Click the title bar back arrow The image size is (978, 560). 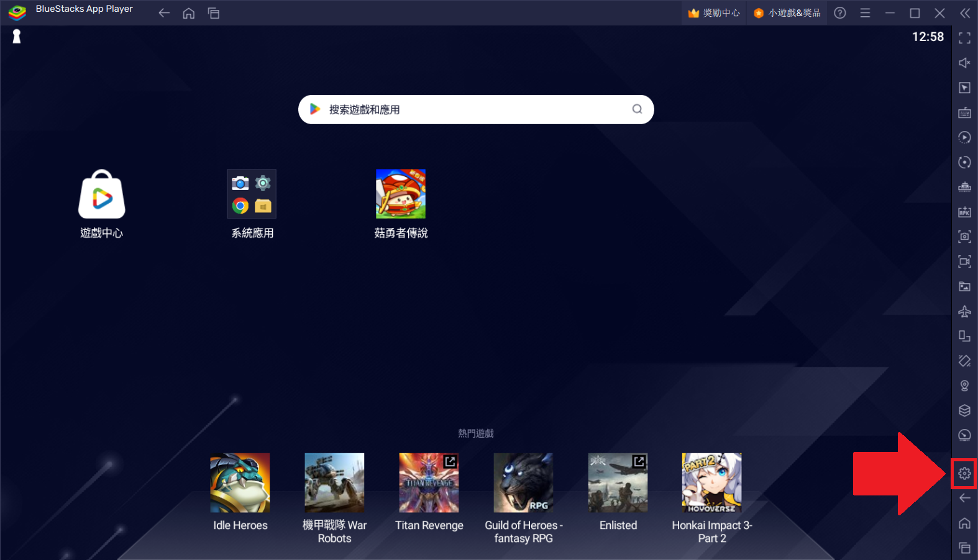click(x=164, y=13)
